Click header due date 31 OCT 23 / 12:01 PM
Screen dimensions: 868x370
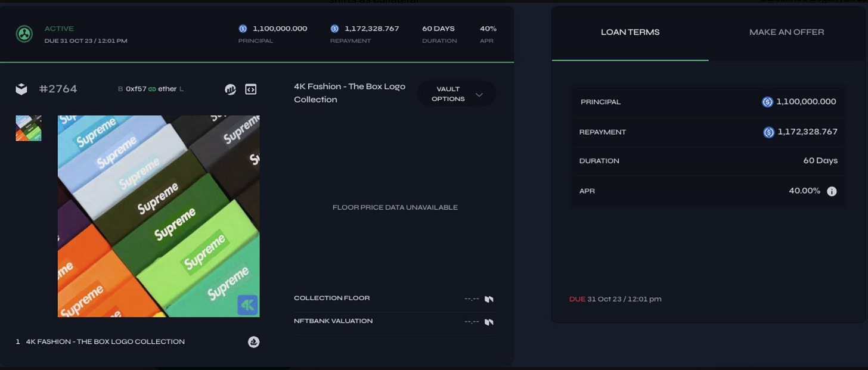[86, 41]
